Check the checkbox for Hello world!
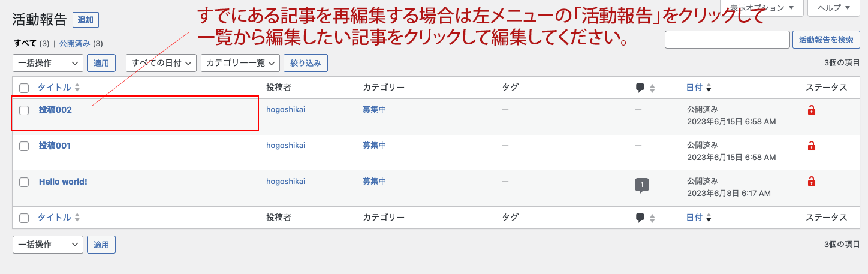Screen dimensions: 868x274 click(24, 182)
